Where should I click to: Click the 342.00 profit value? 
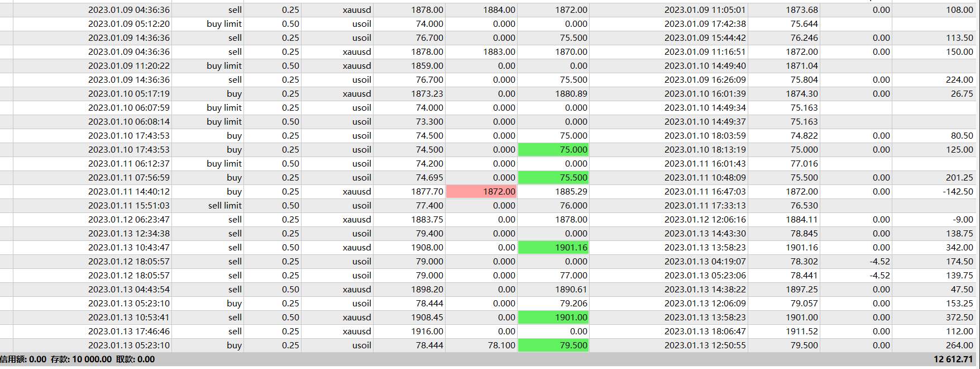960,248
